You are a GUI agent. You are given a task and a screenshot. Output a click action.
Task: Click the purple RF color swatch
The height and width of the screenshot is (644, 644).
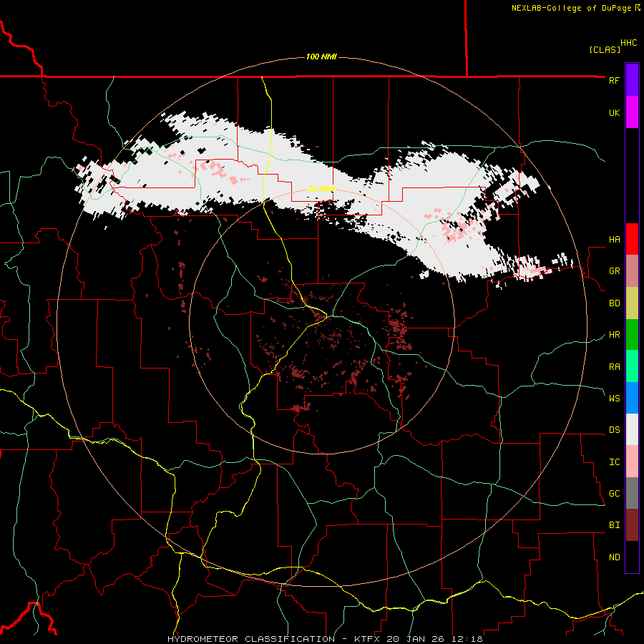(x=632, y=79)
